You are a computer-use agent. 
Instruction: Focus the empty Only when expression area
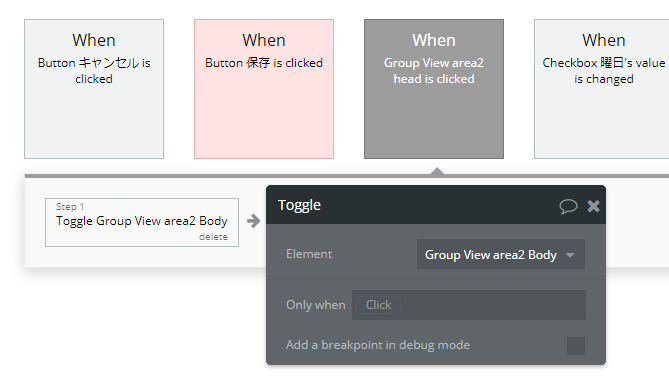pos(493,305)
